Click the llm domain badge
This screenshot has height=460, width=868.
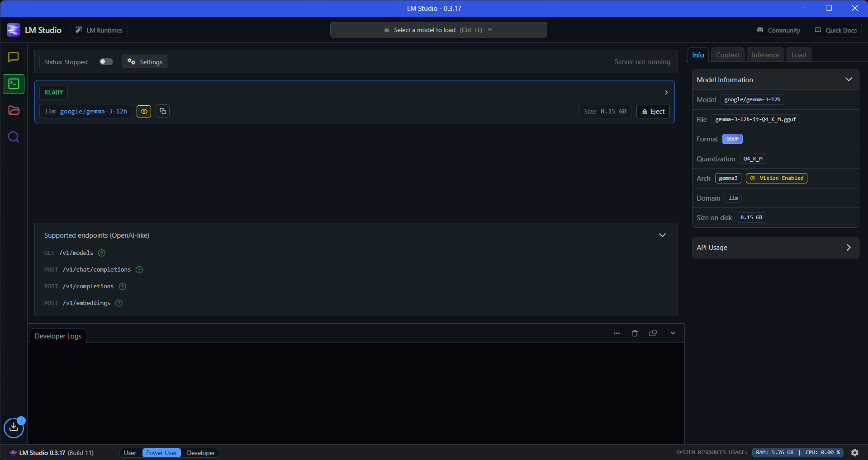click(733, 198)
